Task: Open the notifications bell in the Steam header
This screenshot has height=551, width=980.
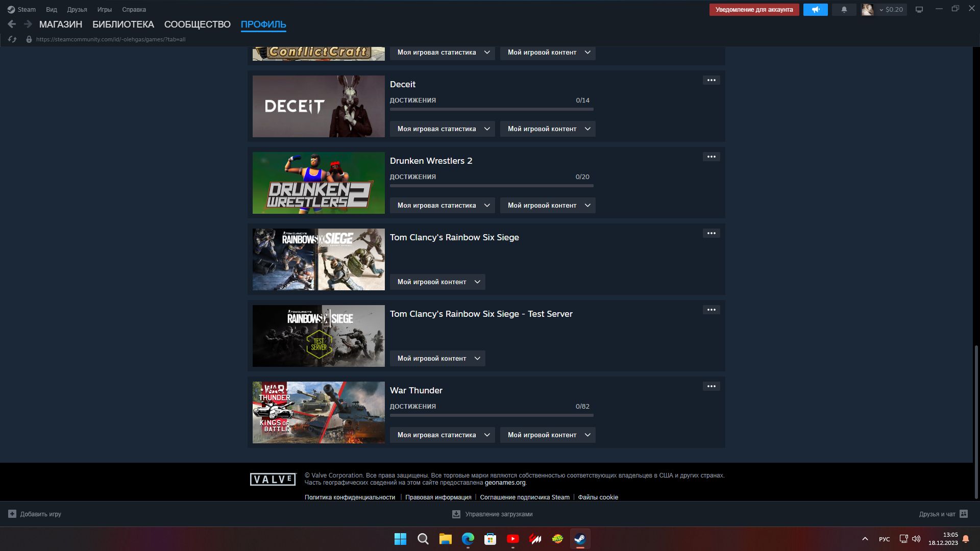Action: pyautogui.click(x=844, y=10)
